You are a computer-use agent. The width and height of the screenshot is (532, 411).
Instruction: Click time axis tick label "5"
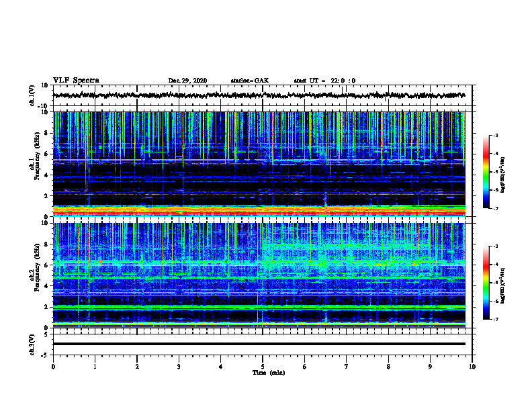263,367
